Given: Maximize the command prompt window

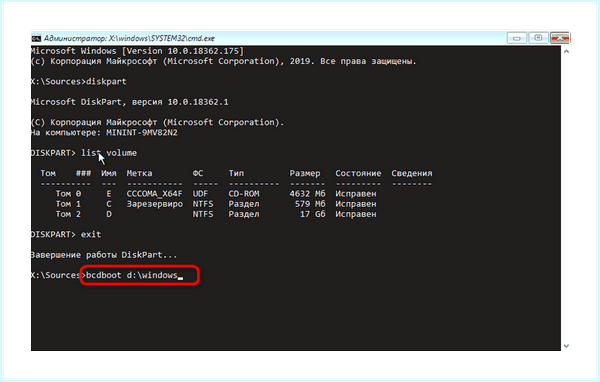Looking at the screenshot, I should 538,38.
